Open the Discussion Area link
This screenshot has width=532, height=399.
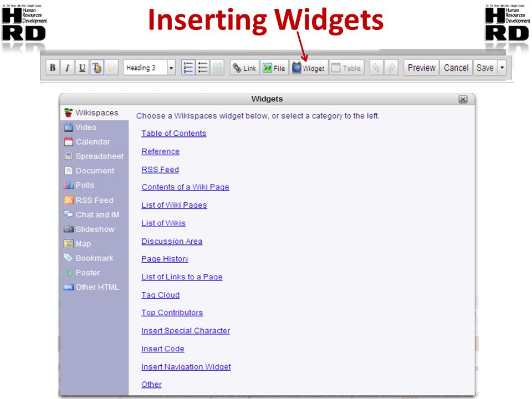pyautogui.click(x=172, y=241)
